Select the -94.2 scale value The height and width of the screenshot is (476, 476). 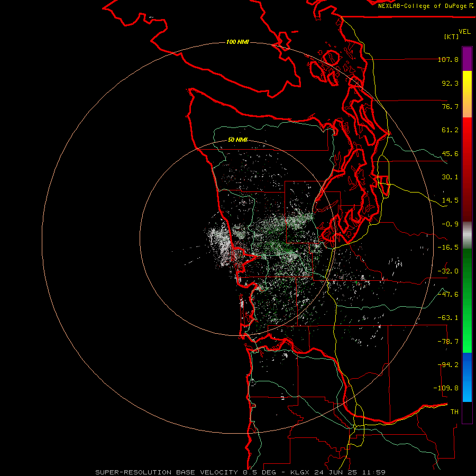[x=448, y=365]
